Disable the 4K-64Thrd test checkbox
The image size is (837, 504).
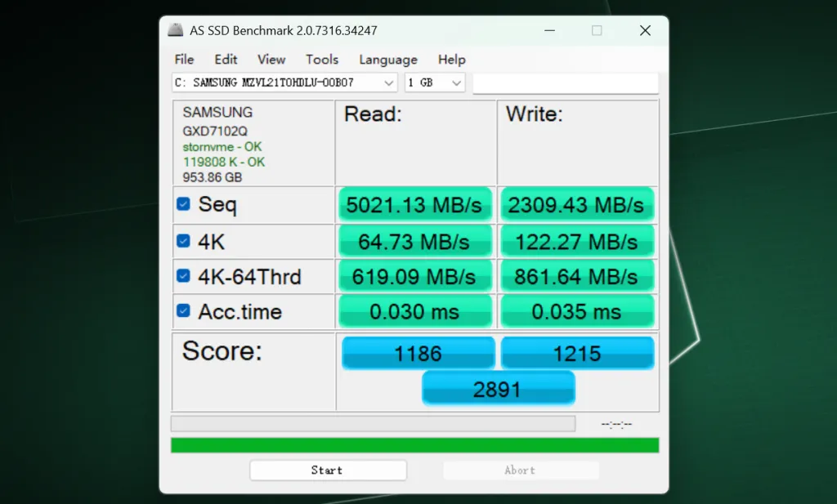(x=184, y=277)
